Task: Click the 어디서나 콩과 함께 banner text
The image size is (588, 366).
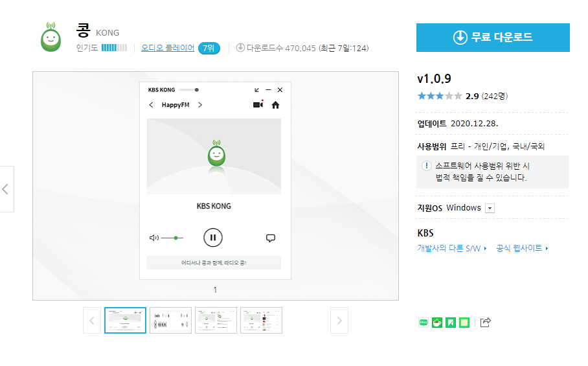Action: click(x=214, y=263)
